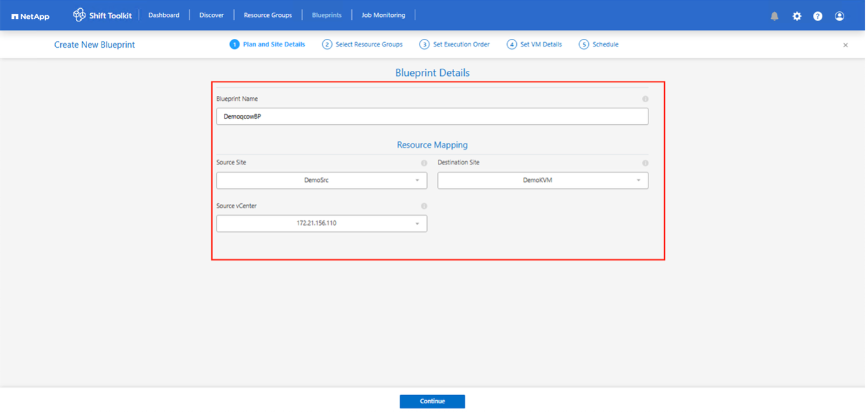Click the Blueprint Name text field
Screen dimensions: 868x414
[x=432, y=117]
